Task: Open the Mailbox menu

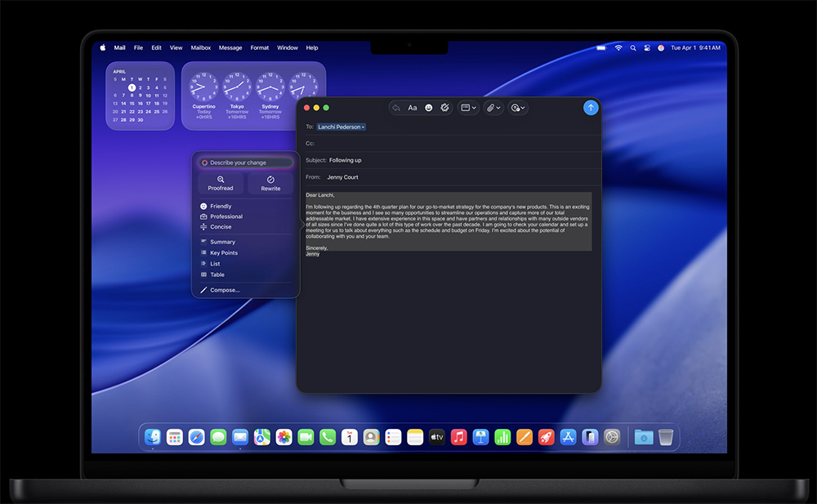Action: coord(201,48)
